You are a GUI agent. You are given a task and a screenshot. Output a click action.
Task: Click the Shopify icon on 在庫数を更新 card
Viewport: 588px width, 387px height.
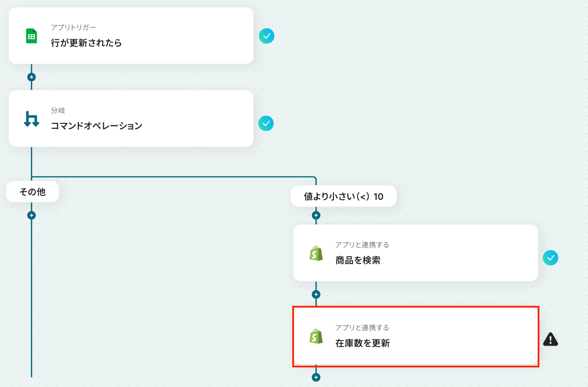[x=316, y=336]
